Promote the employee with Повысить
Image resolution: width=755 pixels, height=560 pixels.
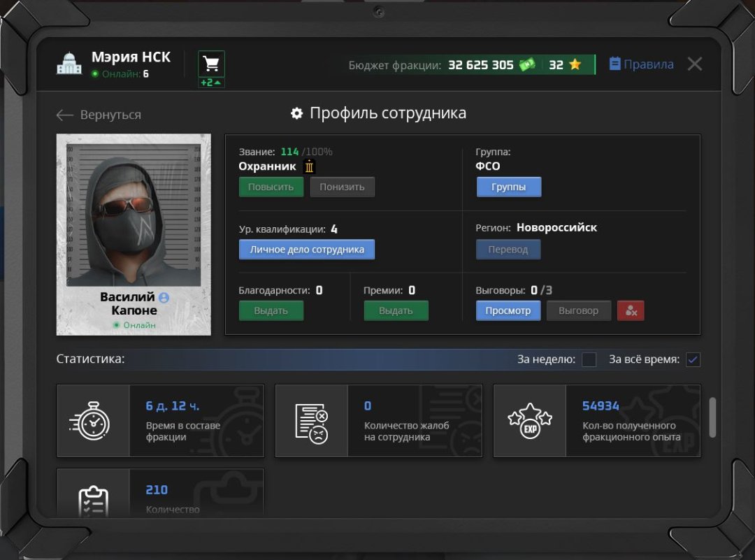point(271,187)
